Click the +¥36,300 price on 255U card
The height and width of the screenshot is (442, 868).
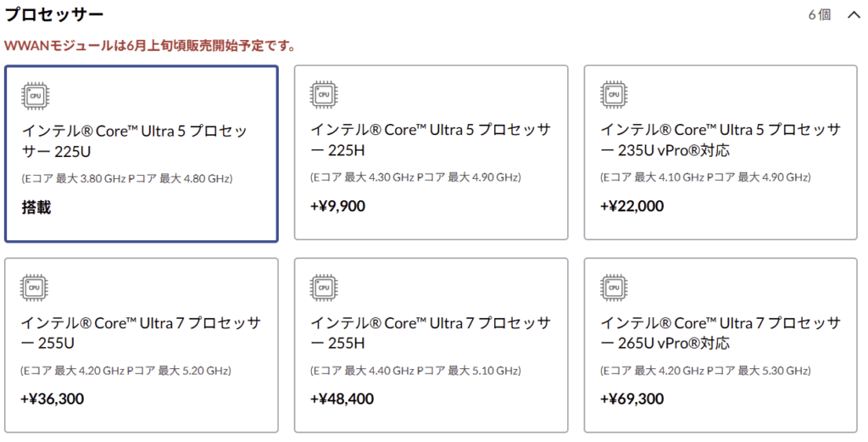pos(52,399)
